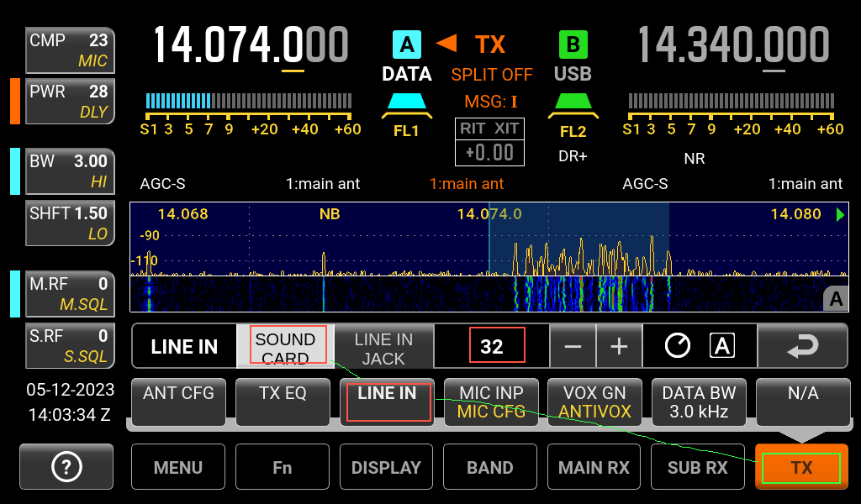The width and height of the screenshot is (861, 504).
Task: Select the cyan VFO A indicator
Action: click(x=407, y=44)
